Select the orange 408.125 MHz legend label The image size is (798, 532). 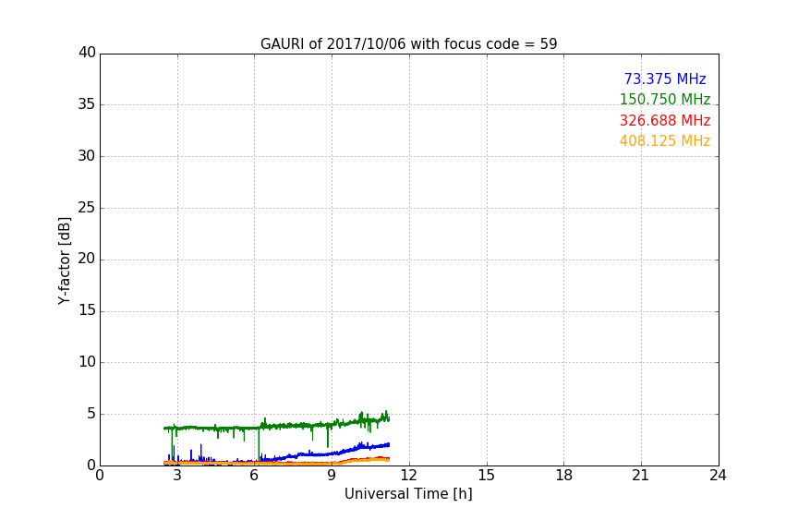click(665, 140)
